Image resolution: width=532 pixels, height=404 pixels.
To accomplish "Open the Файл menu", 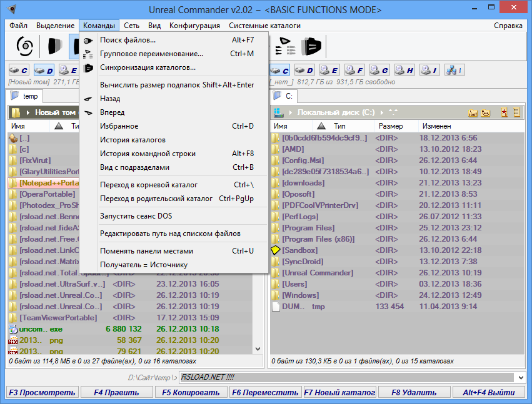I will [18, 26].
